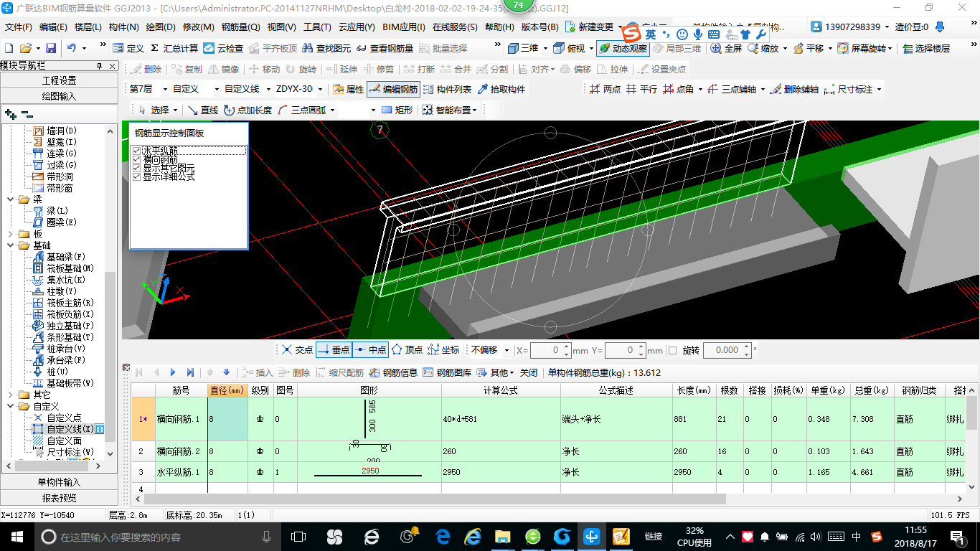Open the BIM应用(I) menu
980x551 pixels.
tap(404, 27)
